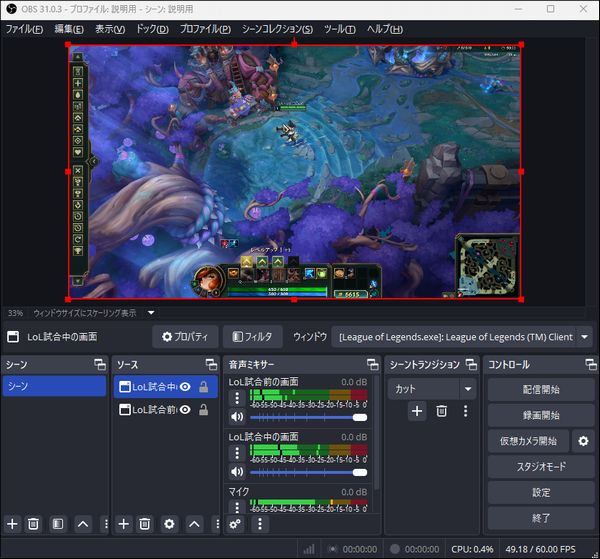The width and height of the screenshot is (600, 559).
Task: Open virtual camera settings gear
Action: click(583, 441)
